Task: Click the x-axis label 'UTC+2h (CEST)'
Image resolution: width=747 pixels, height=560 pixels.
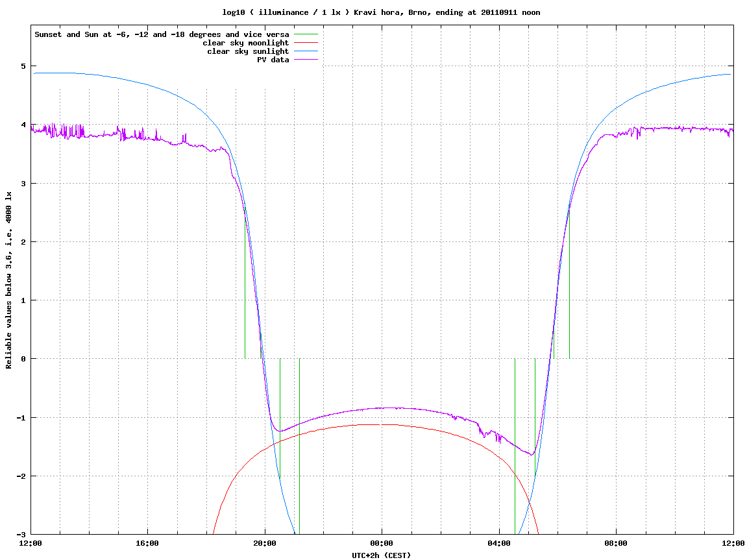Action: pos(381,555)
